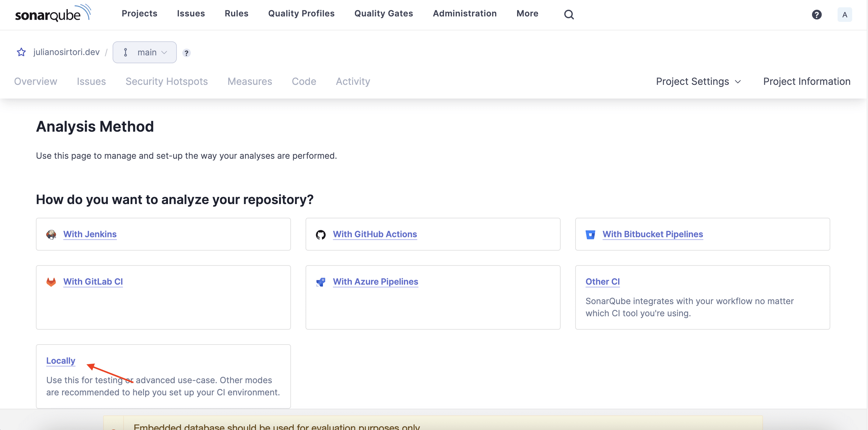
Task: Click the julianosirtori.dev project link
Action: [x=66, y=52]
